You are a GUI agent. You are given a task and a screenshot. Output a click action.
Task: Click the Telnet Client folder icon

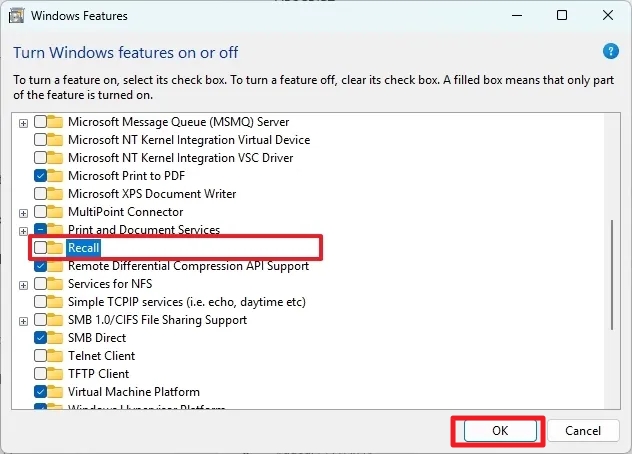[x=57, y=356]
